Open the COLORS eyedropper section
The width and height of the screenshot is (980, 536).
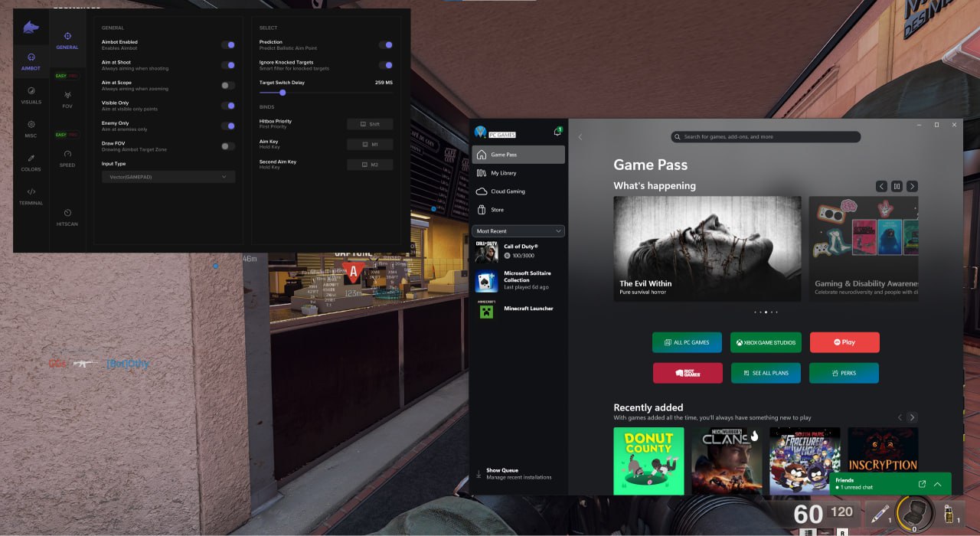(31, 162)
